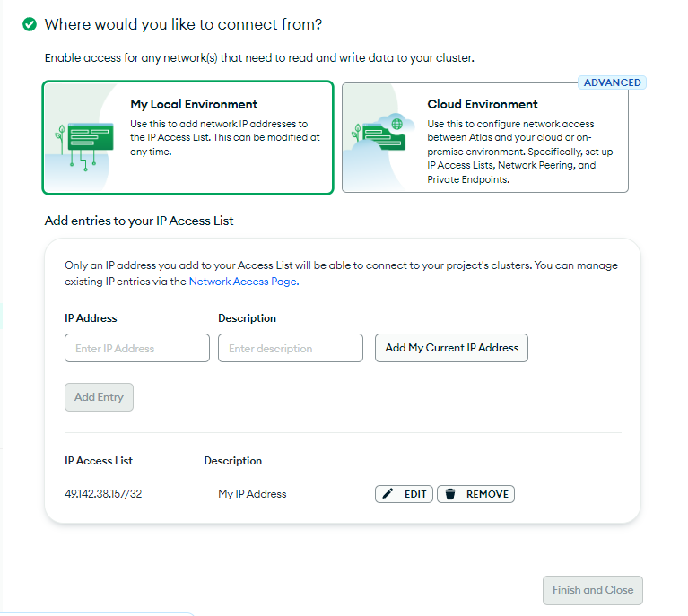
Task: Click the ADVANCED badge
Action: (x=612, y=82)
